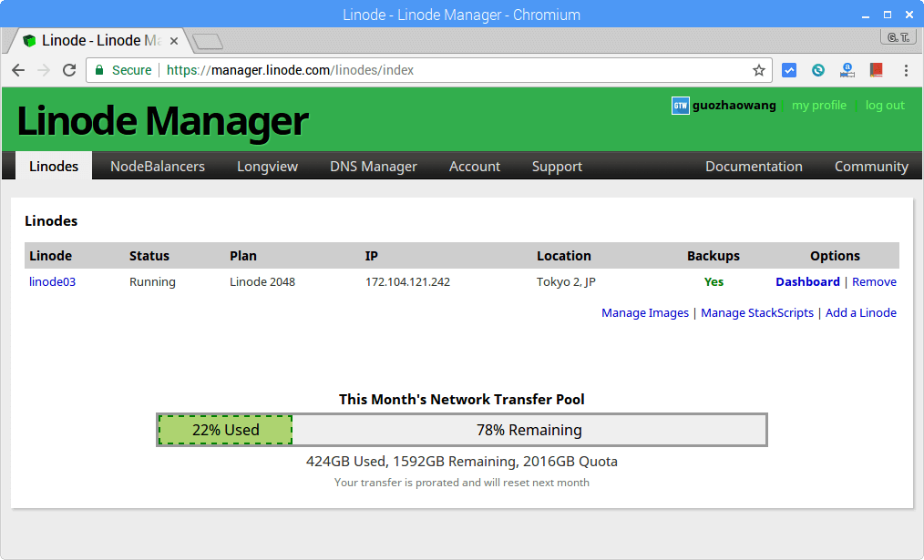924x560 pixels.
Task: Reload the page with the refresh icon
Action: pos(69,69)
